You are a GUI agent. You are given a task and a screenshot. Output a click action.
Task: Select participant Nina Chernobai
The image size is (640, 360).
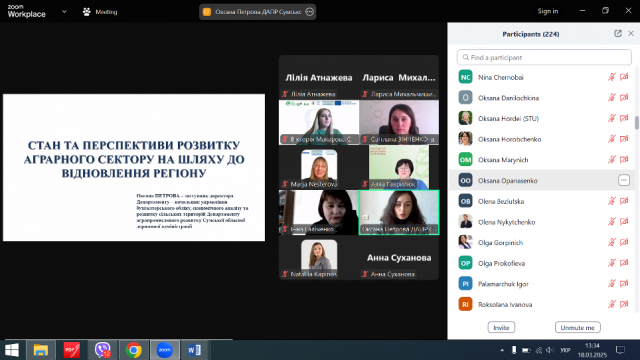542,77
